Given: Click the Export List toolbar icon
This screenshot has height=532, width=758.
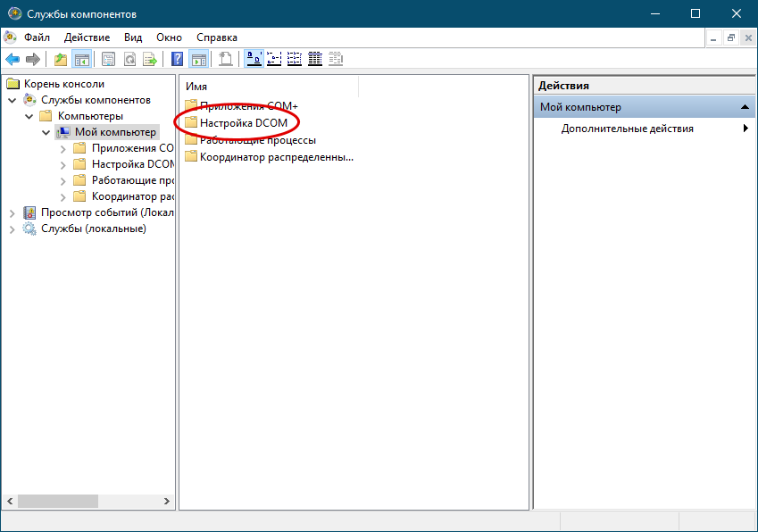Looking at the screenshot, I should [x=150, y=59].
